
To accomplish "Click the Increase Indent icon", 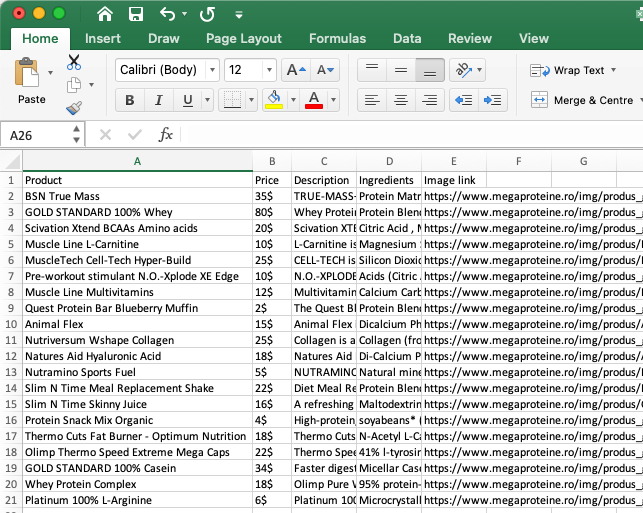I will 492,100.
